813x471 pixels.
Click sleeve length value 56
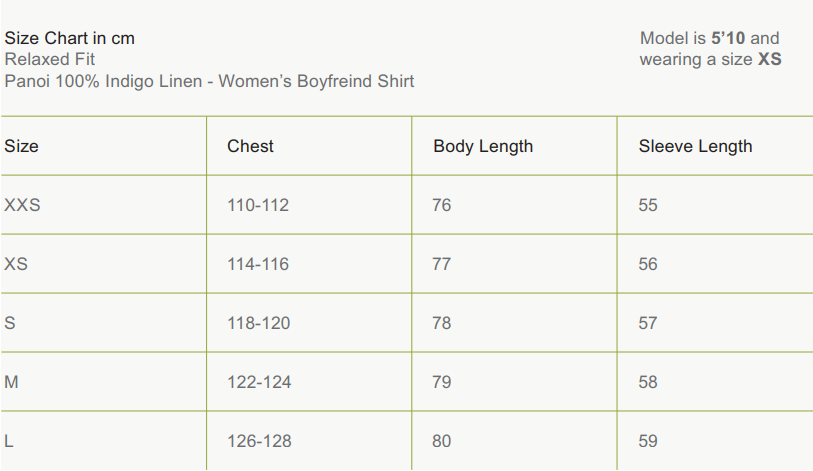(648, 264)
